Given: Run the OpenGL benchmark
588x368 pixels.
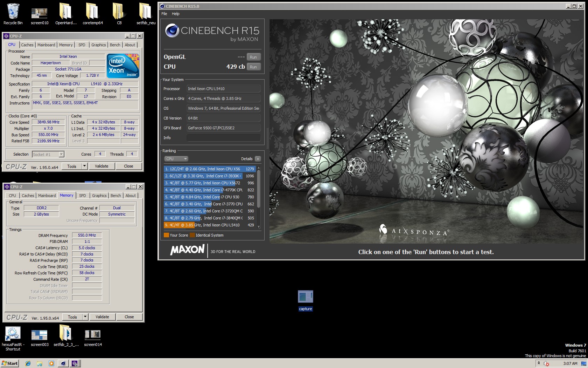Looking at the screenshot, I should (253, 57).
